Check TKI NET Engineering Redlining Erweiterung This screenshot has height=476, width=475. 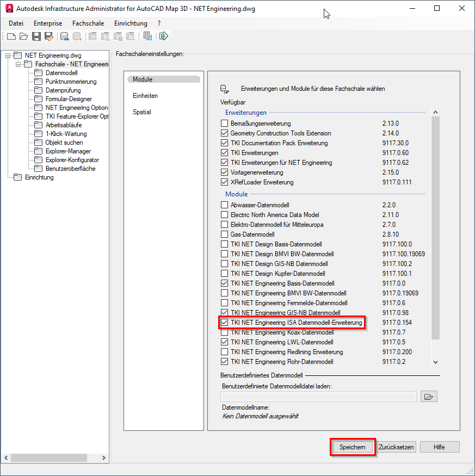click(224, 352)
